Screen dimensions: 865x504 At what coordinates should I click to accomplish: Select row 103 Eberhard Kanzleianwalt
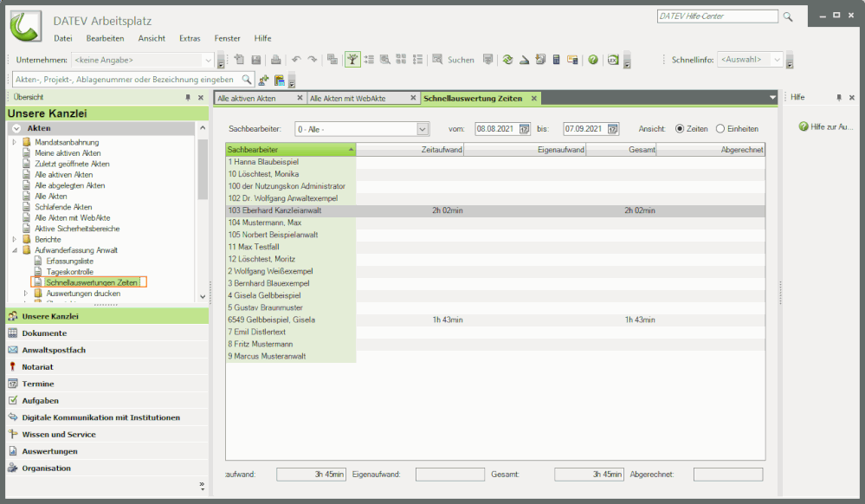click(495, 210)
